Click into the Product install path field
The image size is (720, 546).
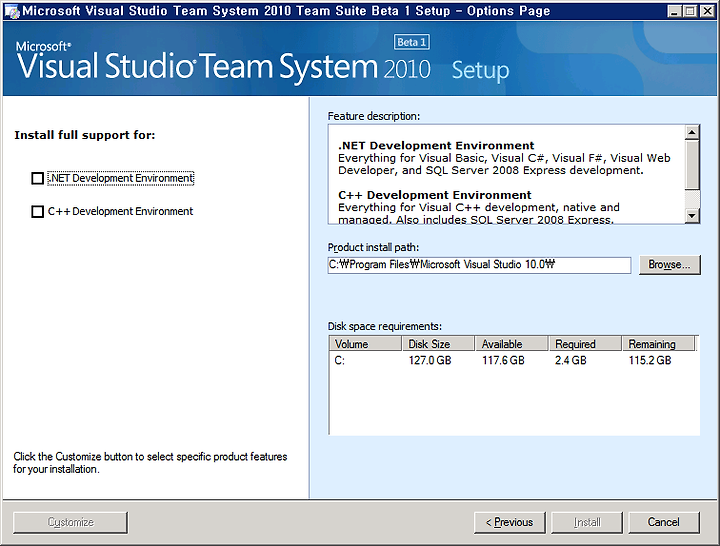coord(479,265)
